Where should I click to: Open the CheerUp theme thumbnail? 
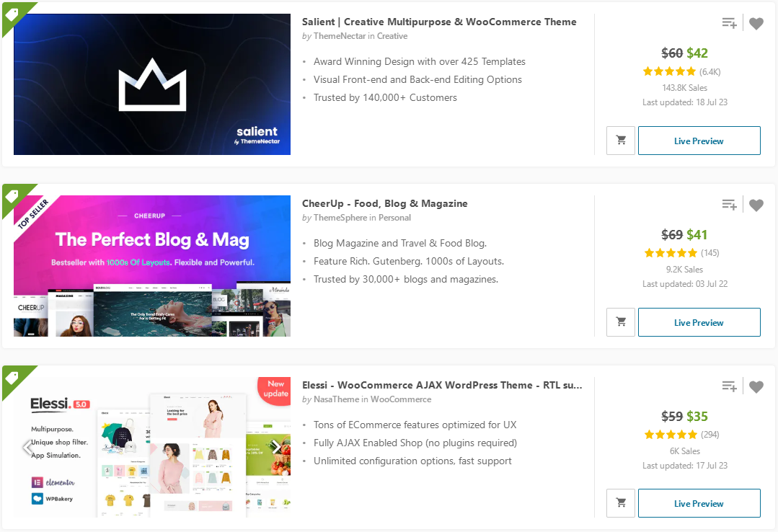coord(152,266)
